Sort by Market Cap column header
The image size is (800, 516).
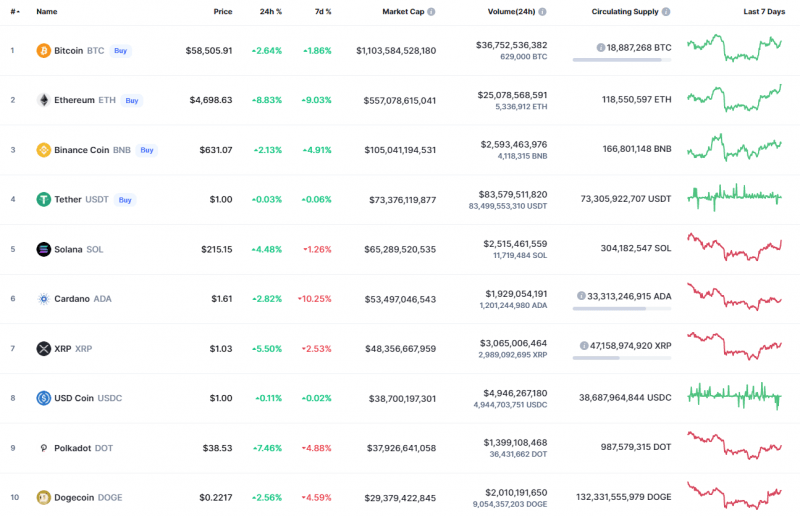(403, 12)
